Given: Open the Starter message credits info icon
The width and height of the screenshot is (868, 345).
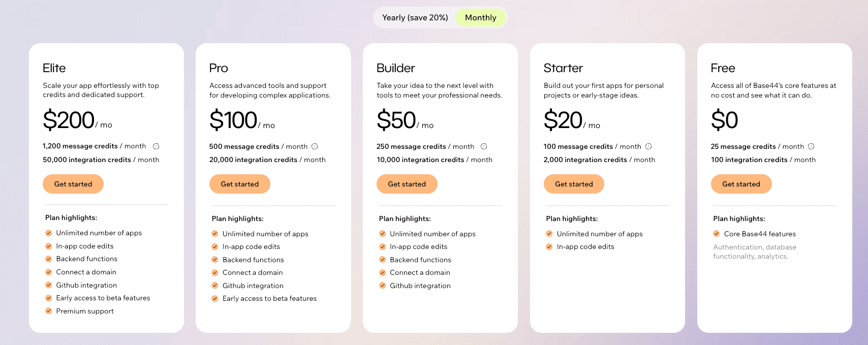Looking at the screenshot, I should [x=649, y=146].
